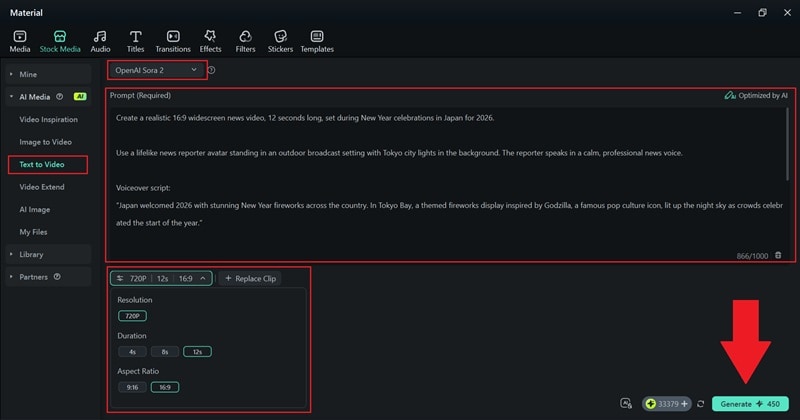Click Optimized by AI button
The width and height of the screenshot is (800, 420).
[756, 95]
